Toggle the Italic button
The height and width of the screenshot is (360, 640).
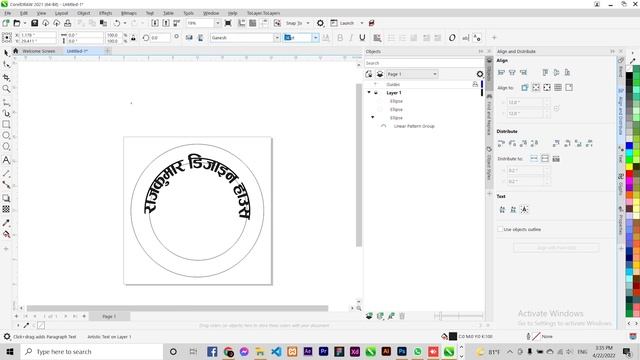tap(351, 38)
